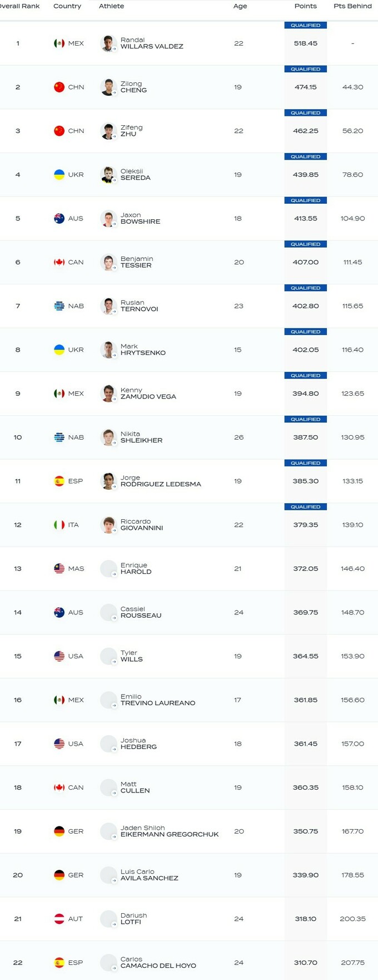
Task: Click Germany flag beside Luis Carlo Avila Sanchez
Action: (x=59, y=875)
